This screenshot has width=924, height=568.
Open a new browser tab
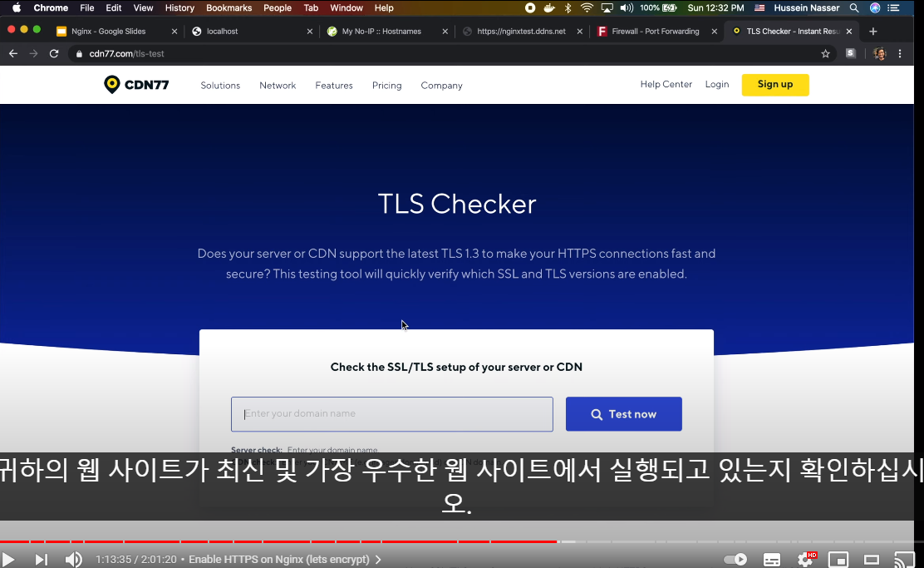click(x=873, y=32)
